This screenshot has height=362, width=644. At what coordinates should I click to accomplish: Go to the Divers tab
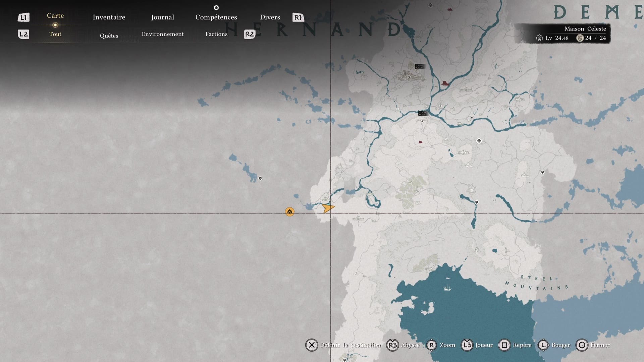click(x=270, y=17)
